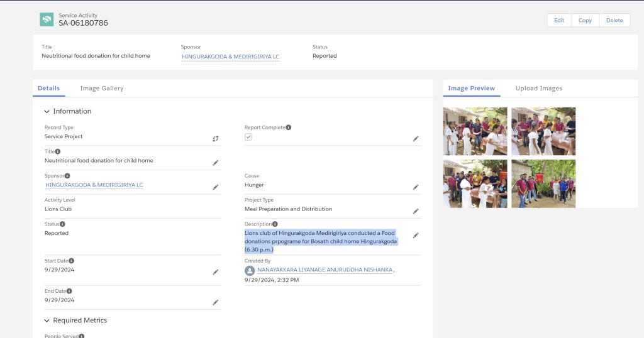Click the Hunger cause value

(254, 185)
